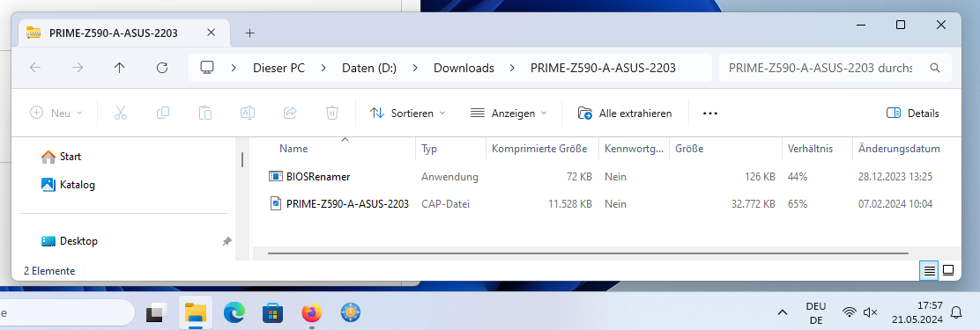Sort by Komprimierte Größe column
The image size is (980, 330).
tap(539, 149)
